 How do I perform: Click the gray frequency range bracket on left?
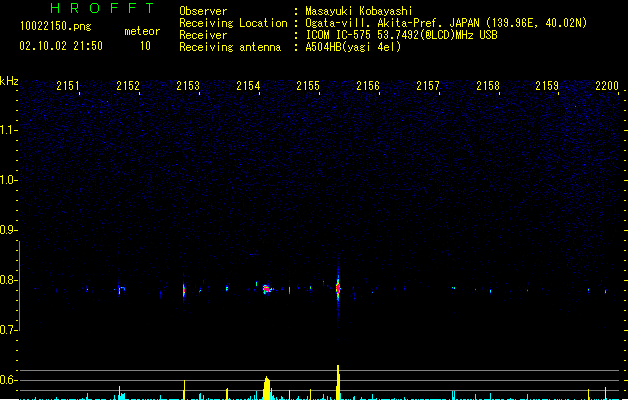coord(19,286)
